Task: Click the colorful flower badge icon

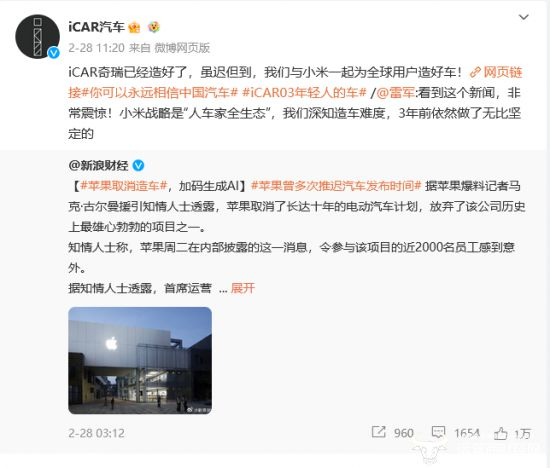Action: tap(154, 27)
